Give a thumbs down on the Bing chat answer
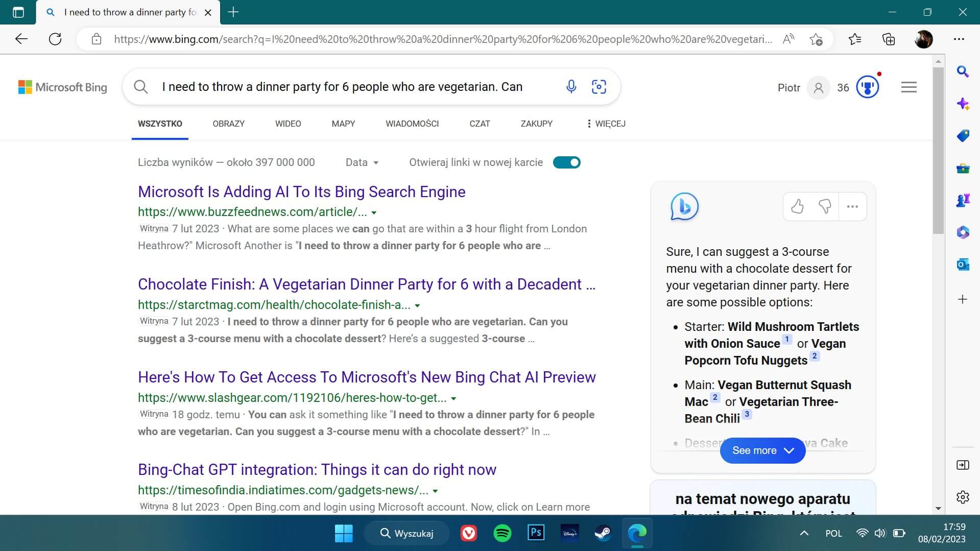This screenshot has height=551, width=980. pyautogui.click(x=824, y=206)
